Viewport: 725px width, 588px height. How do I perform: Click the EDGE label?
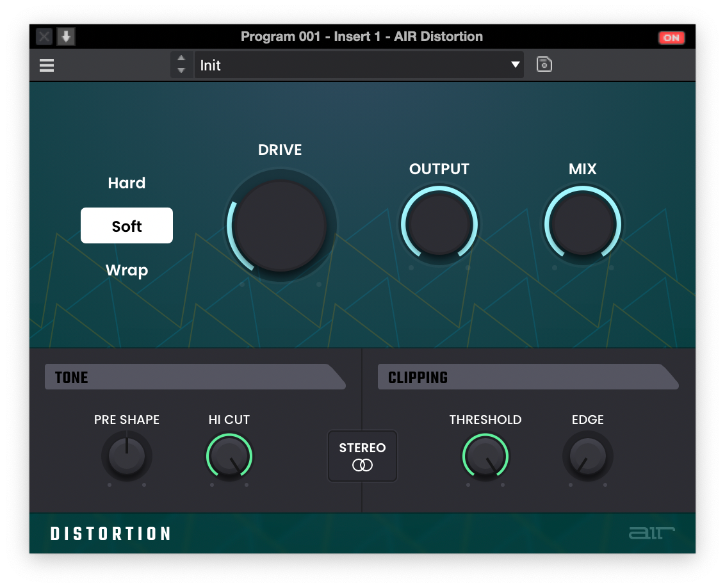[588, 420]
